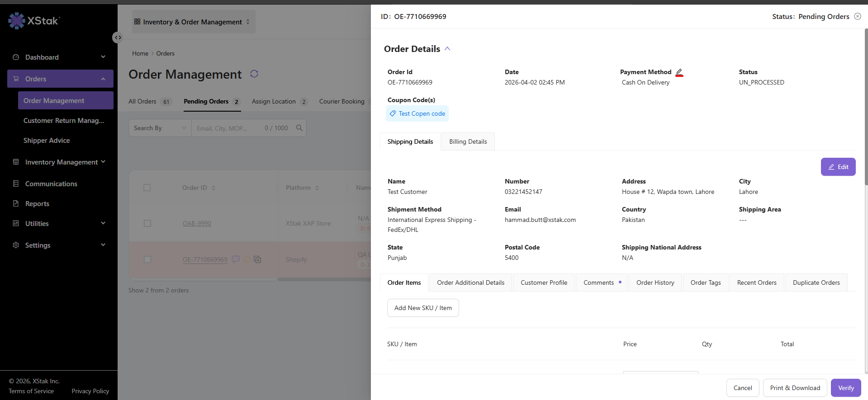Collapse the Order Details section chevron
Image resolution: width=868 pixels, height=400 pixels.
pyautogui.click(x=447, y=49)
